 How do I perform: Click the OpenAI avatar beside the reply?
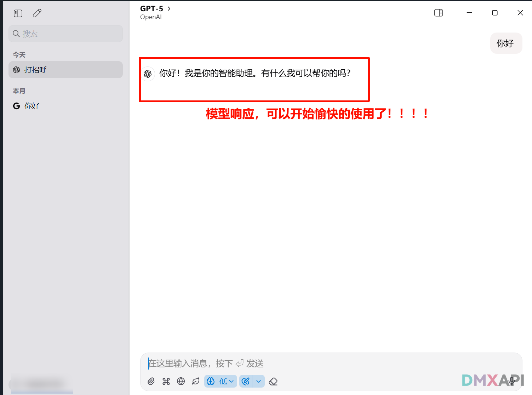click(x=148, y=74)
